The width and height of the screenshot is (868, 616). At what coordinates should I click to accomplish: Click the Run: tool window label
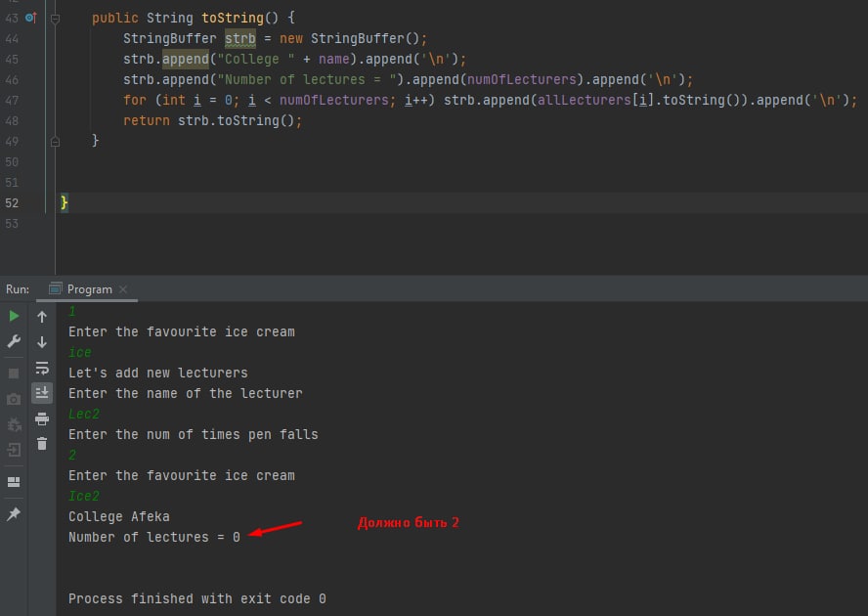pyautogui.click(x=18, y=289)
